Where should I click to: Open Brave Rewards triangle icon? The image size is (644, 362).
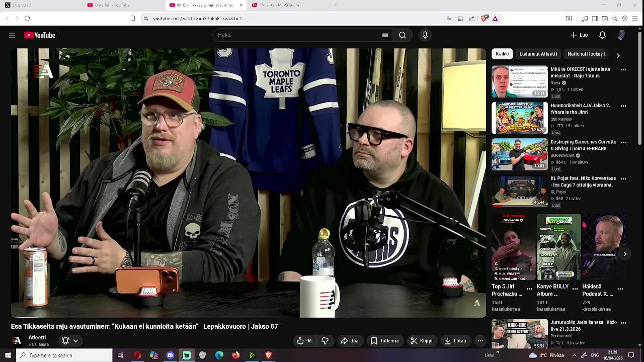[x=495, y=19]
